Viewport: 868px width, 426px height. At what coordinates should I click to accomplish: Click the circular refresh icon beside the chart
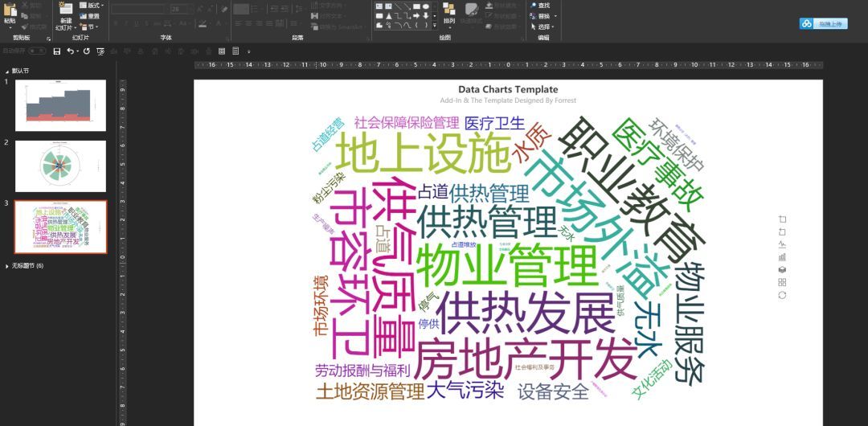[x=782, y=295]
